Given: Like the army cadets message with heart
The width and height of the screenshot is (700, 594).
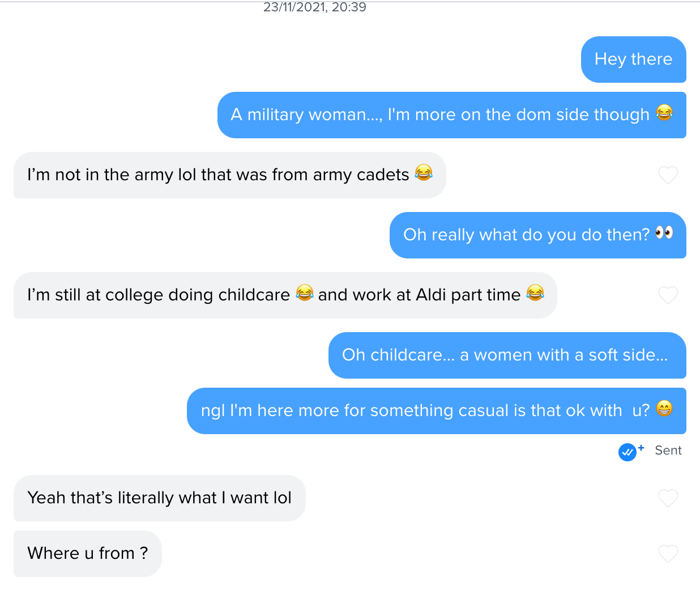Looking at the screenshot, I should point(668,175).
